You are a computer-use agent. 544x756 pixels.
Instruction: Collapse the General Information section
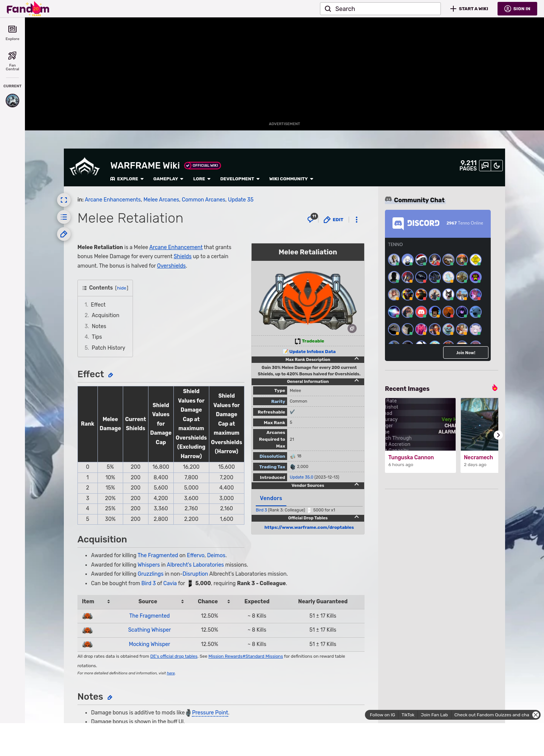point(357,381)
